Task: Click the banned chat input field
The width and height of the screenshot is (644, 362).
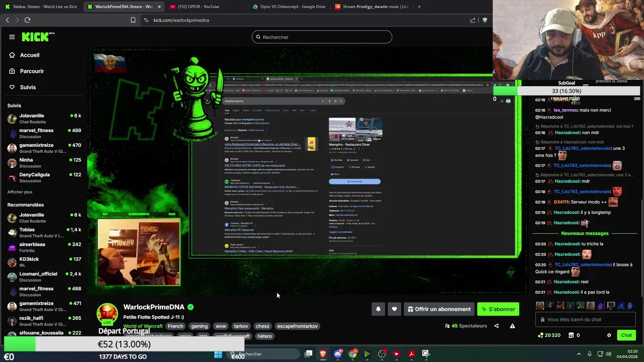Action: (586, 319)
